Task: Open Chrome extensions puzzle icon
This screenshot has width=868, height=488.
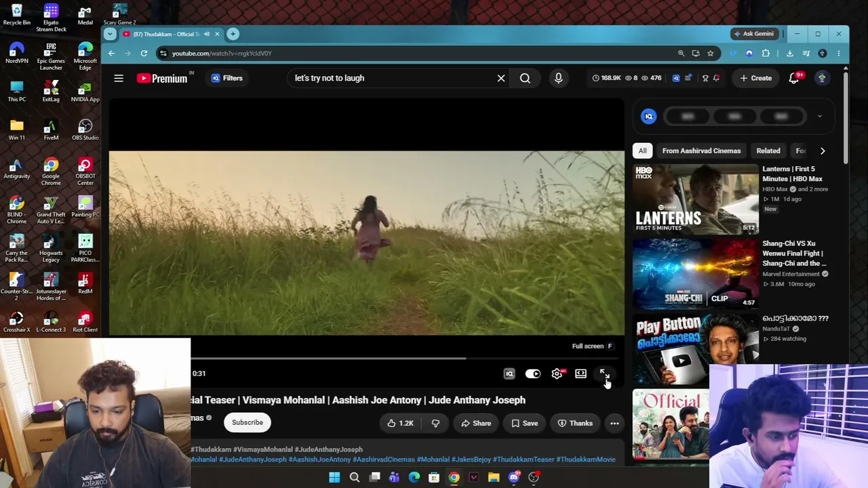Action: click(x=766, y=53)
